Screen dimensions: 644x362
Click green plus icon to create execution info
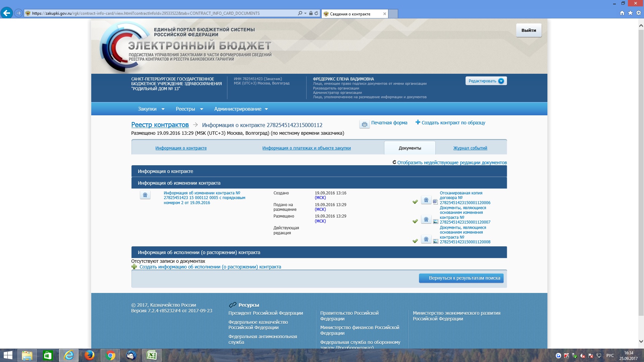pyautogui.click(x=134, y=267)
